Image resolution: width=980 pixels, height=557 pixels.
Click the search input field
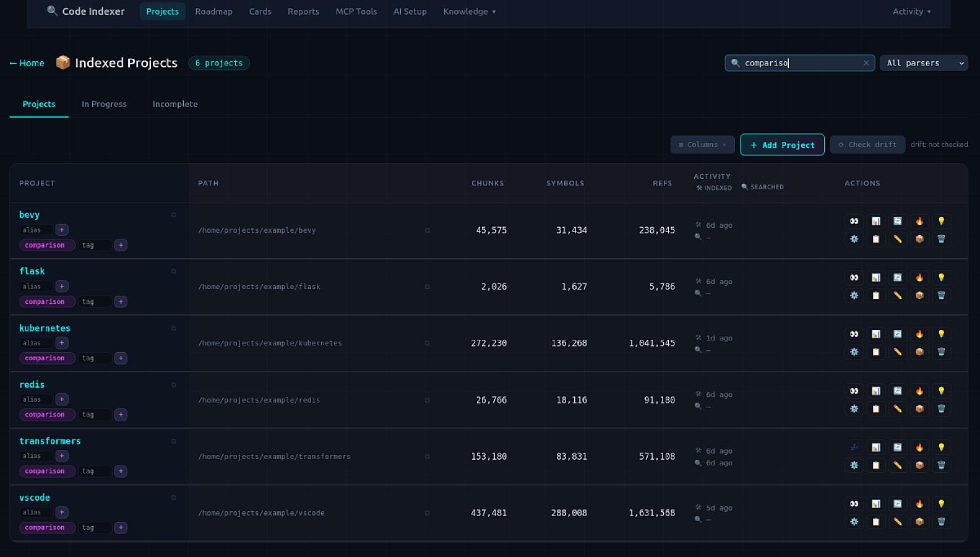[x=800, y=63]
